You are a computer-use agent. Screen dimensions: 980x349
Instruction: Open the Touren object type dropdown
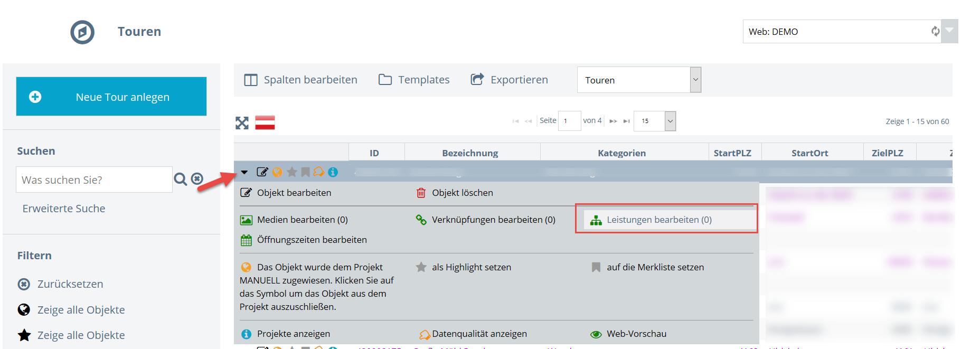click(639, 80)
